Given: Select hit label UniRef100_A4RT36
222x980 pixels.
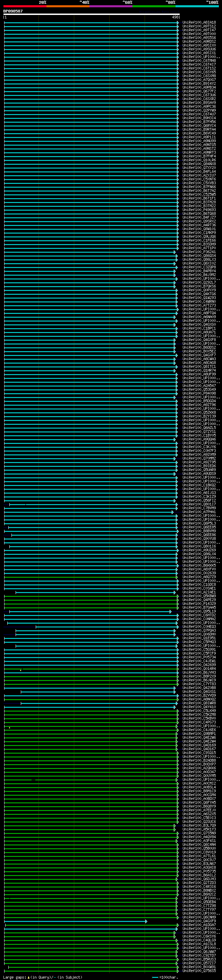Looking at the screenshot, I should 199,225.
